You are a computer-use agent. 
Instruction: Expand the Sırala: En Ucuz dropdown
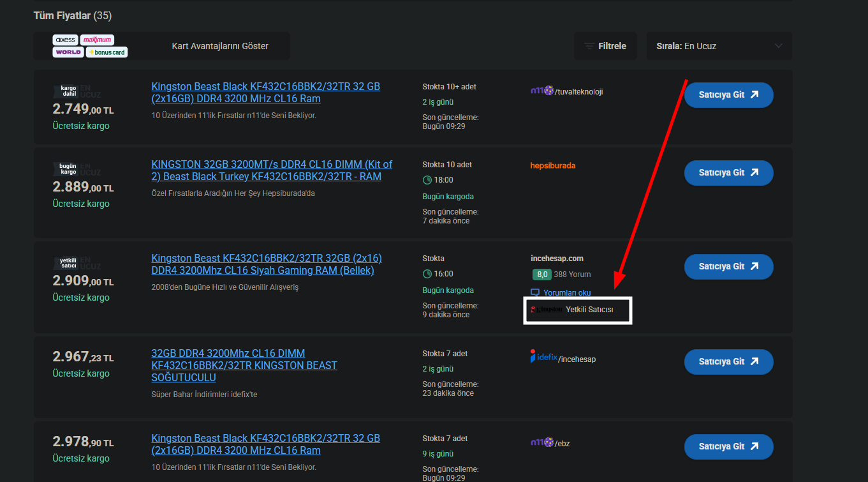(719, 46)
